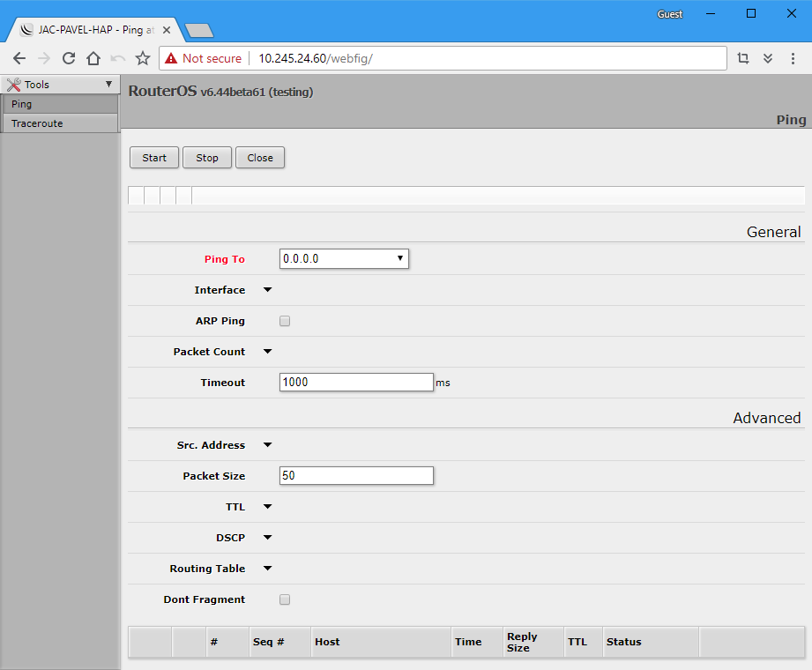
Task: Enable the Dont Fragment checkbox
Action: [285, 599]
